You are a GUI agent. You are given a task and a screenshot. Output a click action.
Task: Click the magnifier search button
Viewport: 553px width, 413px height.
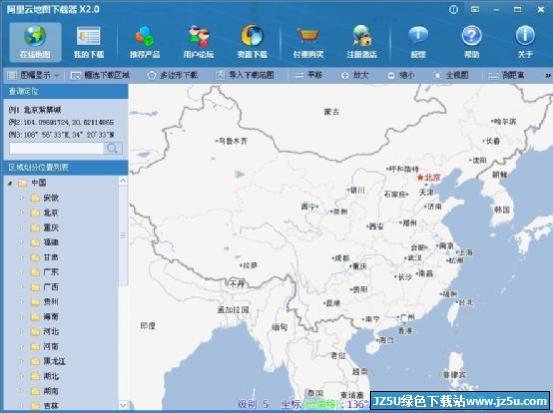pos(113,148)
